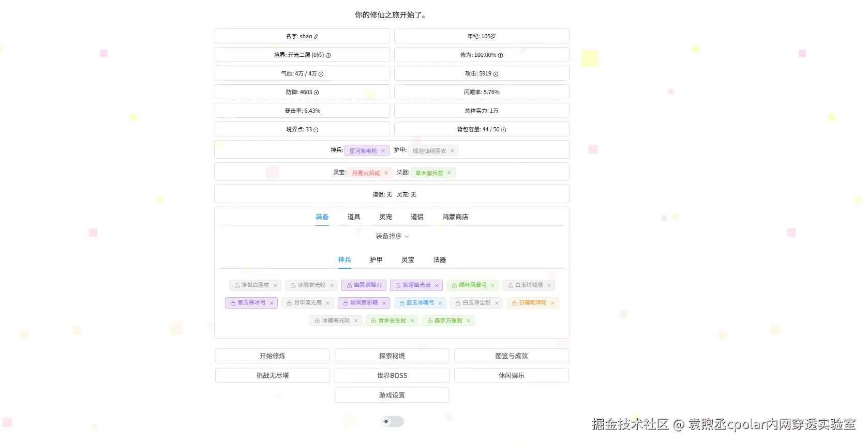This screenshot has height=444, width=868.
Task: Toggle lock icon on 紫莲幽光扇
Action: point(398,285)
